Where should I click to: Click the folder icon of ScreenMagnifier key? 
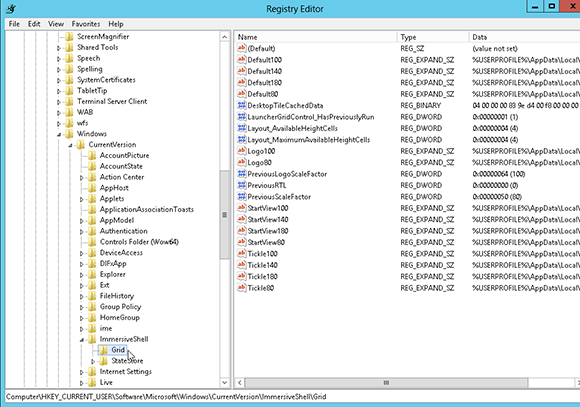[69, 37]
